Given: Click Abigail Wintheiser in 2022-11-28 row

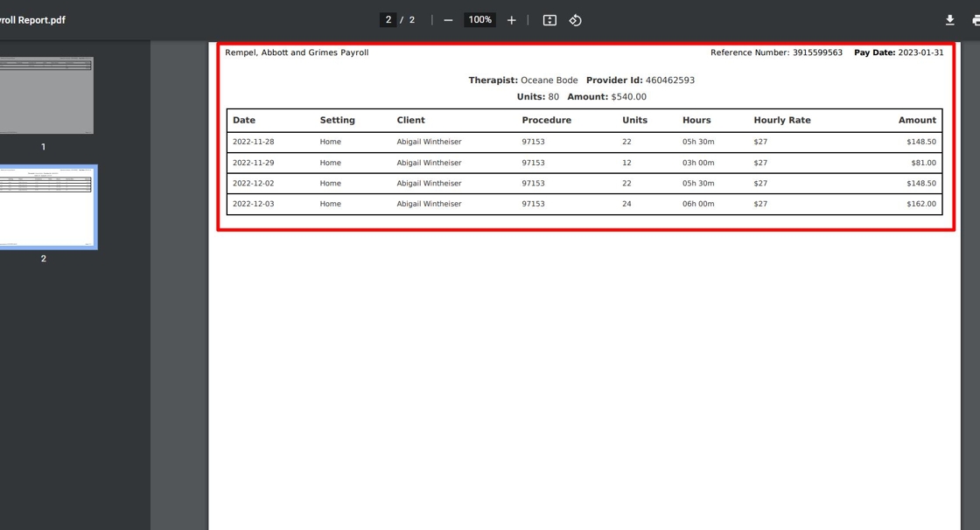Looking at the screenshot, I should 429,142.
